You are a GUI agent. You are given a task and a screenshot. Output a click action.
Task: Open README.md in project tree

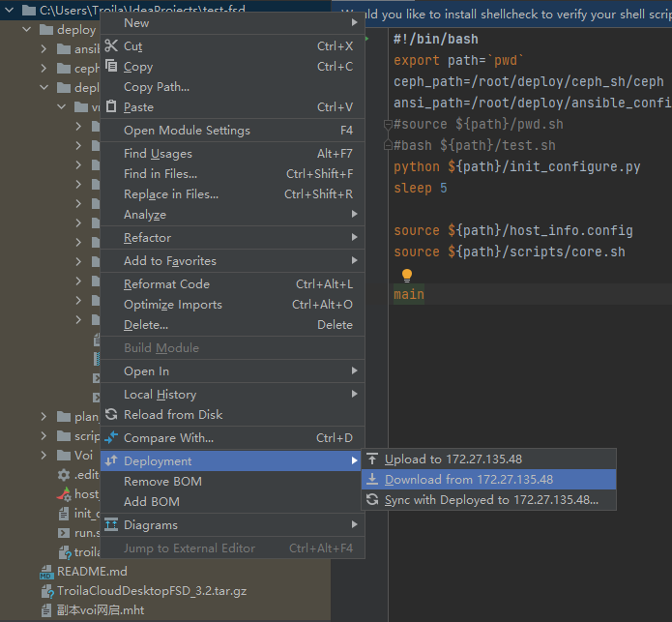(92, 572)
